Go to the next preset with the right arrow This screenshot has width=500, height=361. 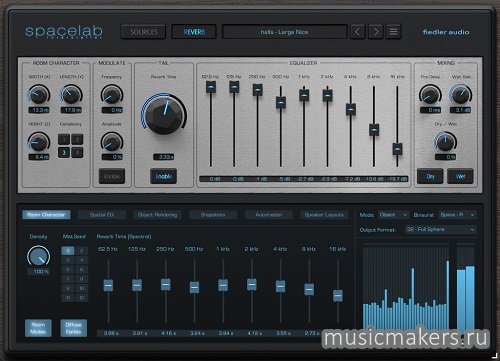(x=376, y=32)
